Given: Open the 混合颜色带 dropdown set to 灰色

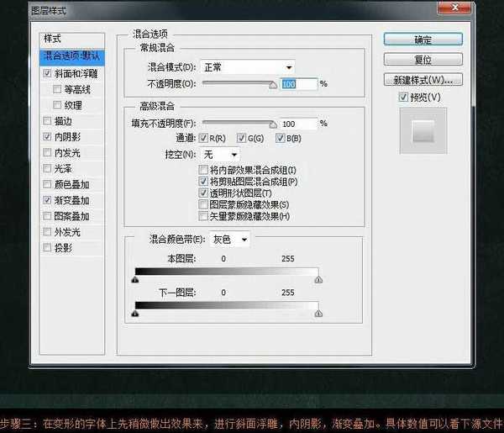Looking at the screenshot, I should [x=229, y=240].
